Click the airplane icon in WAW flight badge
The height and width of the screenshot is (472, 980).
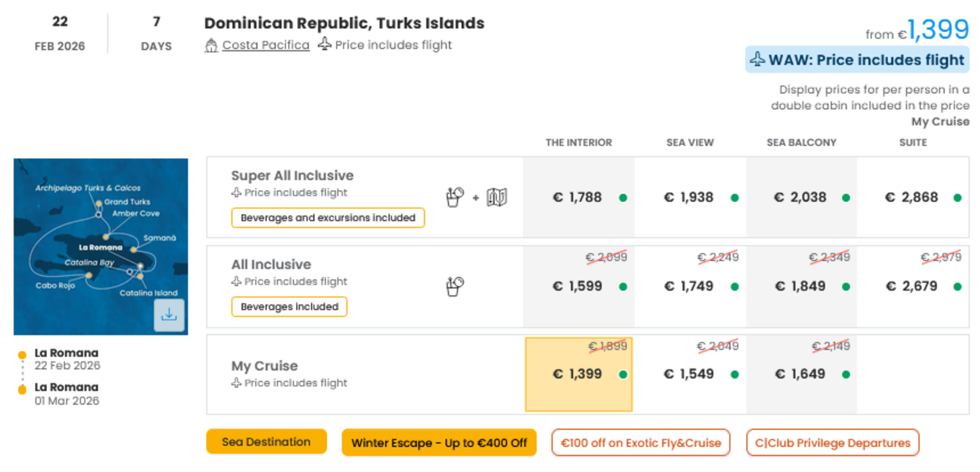[757, 59]
